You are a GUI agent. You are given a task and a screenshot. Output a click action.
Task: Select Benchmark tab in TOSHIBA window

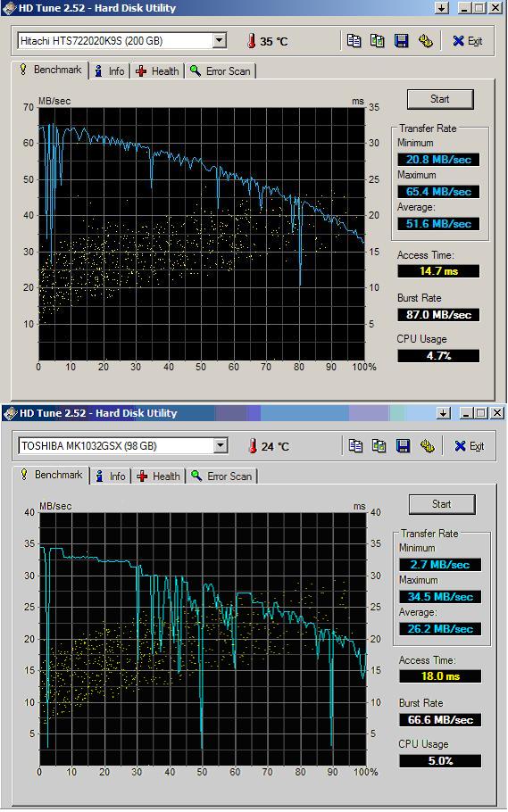pyautogui.click(x=51, y=475)
